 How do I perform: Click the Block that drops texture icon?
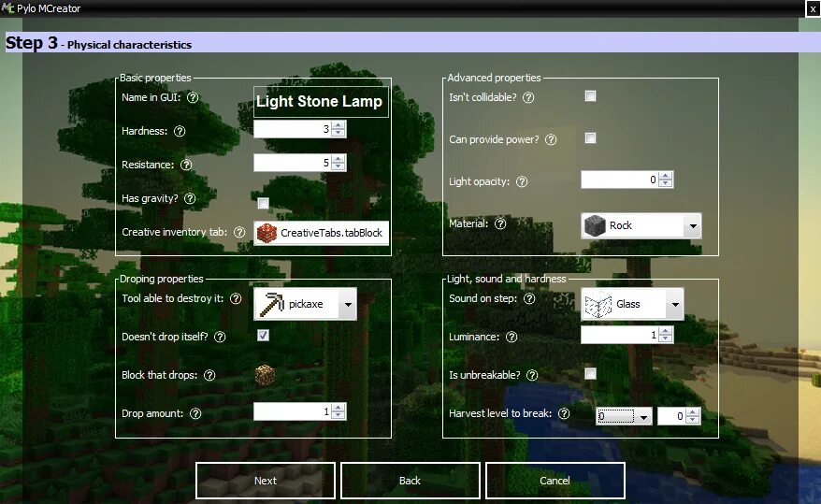265,375
